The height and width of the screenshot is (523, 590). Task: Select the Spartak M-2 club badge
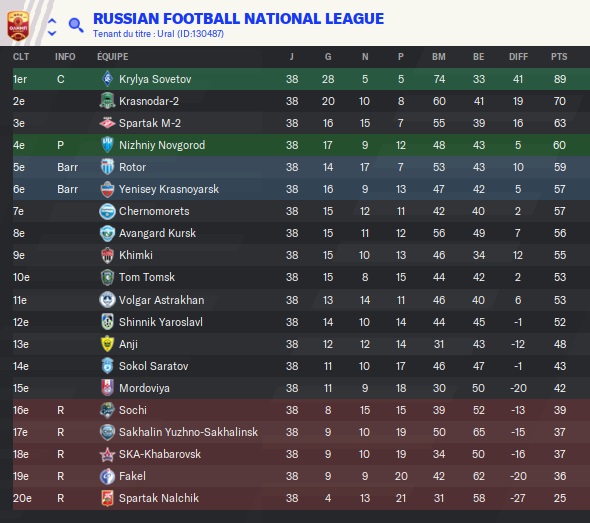(x=107, y=123)
